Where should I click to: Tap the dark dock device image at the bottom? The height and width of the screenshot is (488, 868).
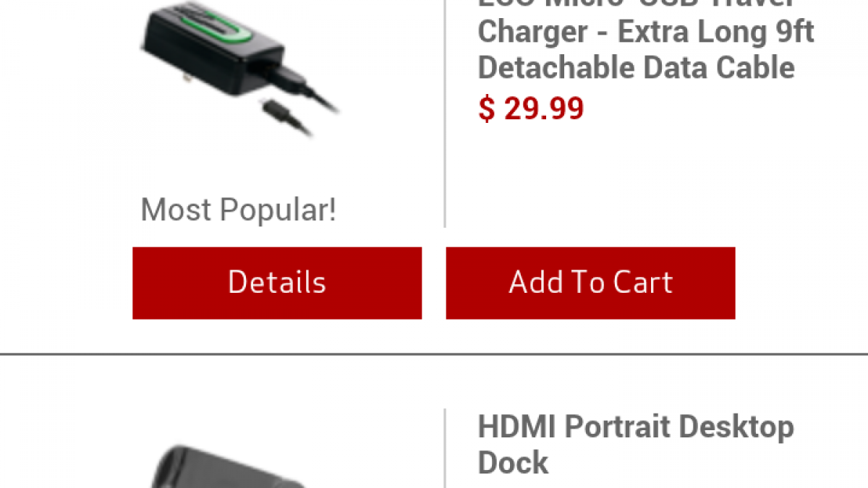pos(224,466)
